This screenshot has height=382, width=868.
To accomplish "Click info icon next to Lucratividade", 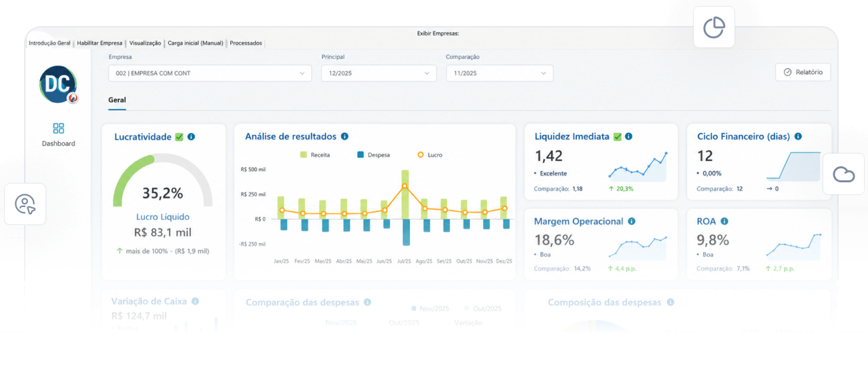I will click(x=191, y=137).
